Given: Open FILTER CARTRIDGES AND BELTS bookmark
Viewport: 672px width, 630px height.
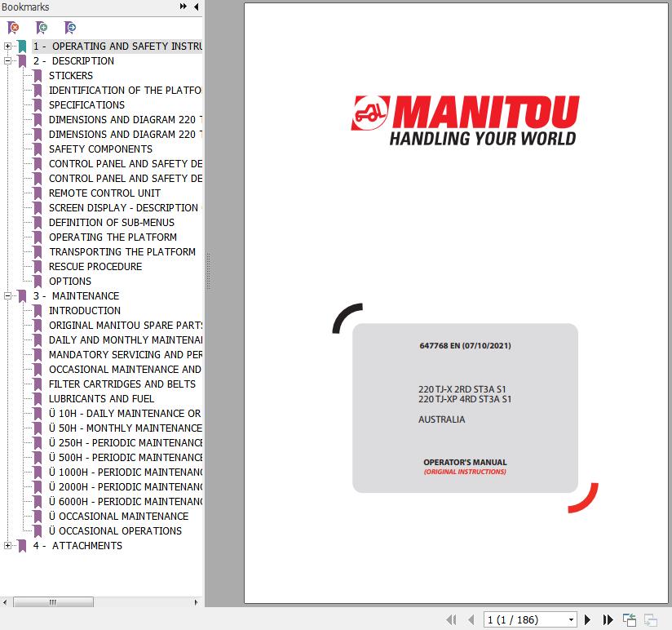Looking at the screenshot, I should pyautogui.click(x=122, y=384).
